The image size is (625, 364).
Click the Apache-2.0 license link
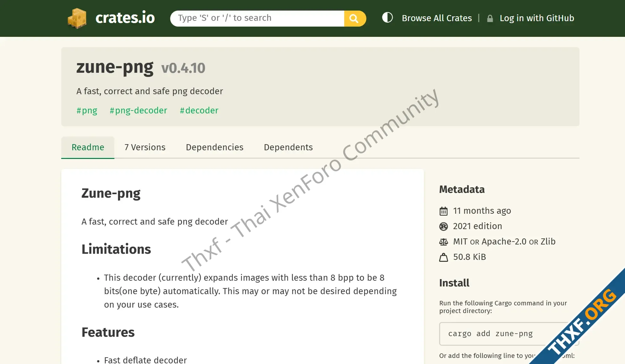coord(504,241)
